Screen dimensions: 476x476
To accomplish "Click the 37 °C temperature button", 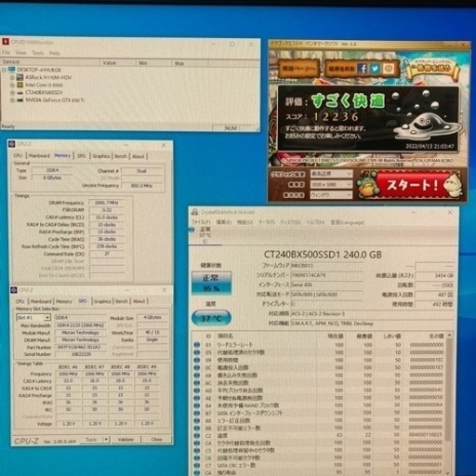I will [211, 318].
